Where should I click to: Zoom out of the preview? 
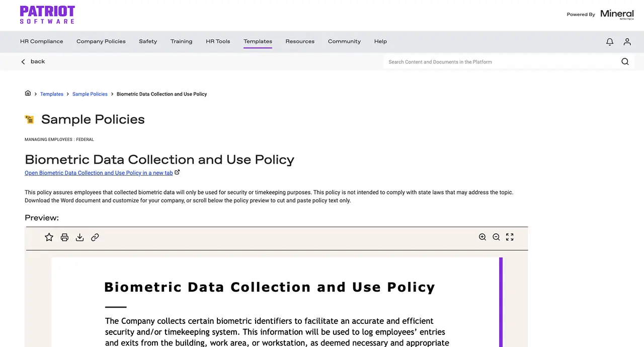pyautogui.click(x=496, y=237)
